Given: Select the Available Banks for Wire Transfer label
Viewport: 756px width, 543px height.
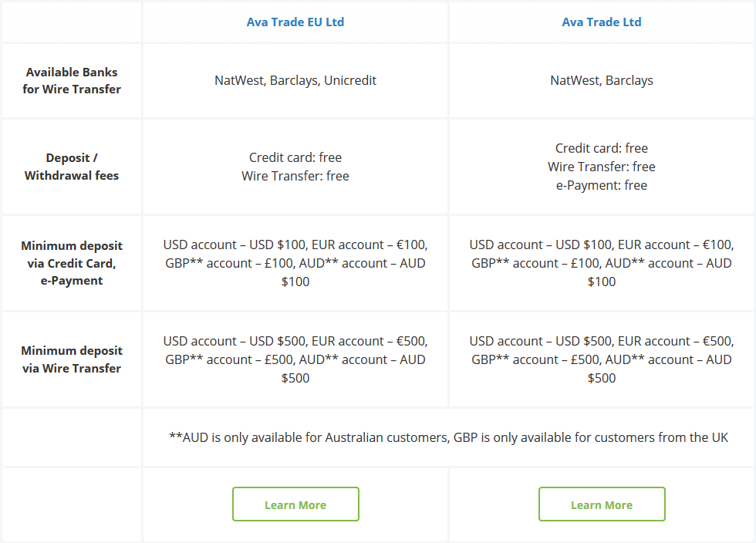Looking at the screenshot, I should [x=71, y=80].
